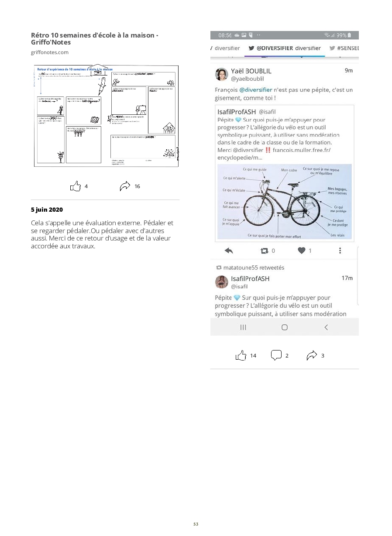Open the Retour d'expérience retrospective image
Viewport: 392px width, 536px height.
tap(105, 116)
